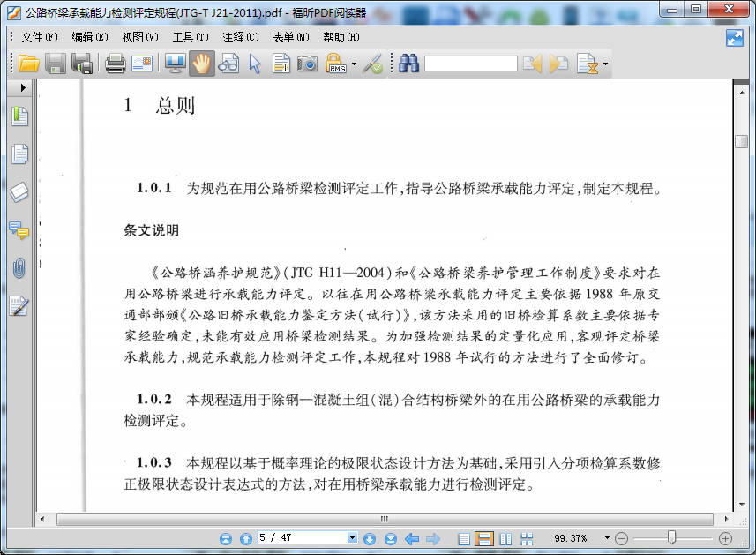Click the horizontal scrollbar right arrow
This screenshot has height=555, width=756.
point(726,520)
